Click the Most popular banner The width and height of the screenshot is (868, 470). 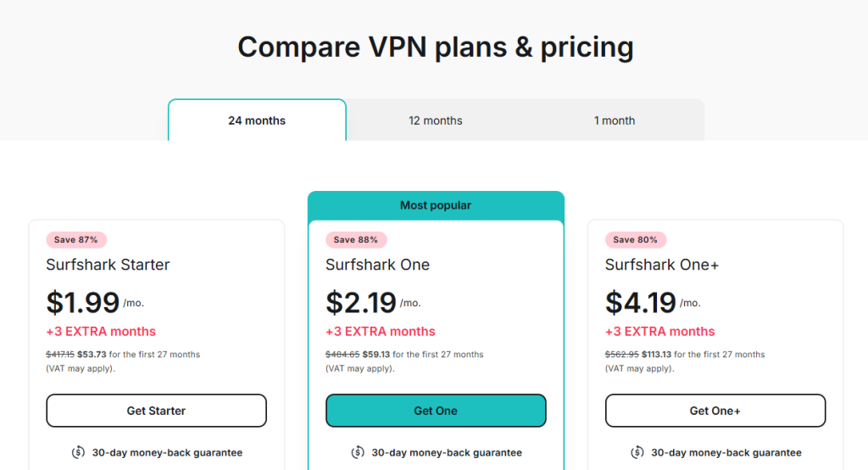click(x=436, y=205)
